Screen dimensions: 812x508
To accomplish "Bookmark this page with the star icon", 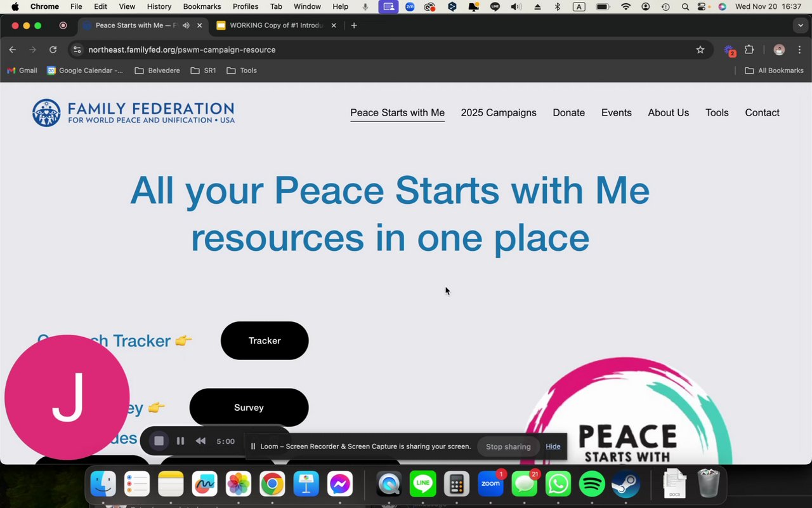I will coord(700,50).
